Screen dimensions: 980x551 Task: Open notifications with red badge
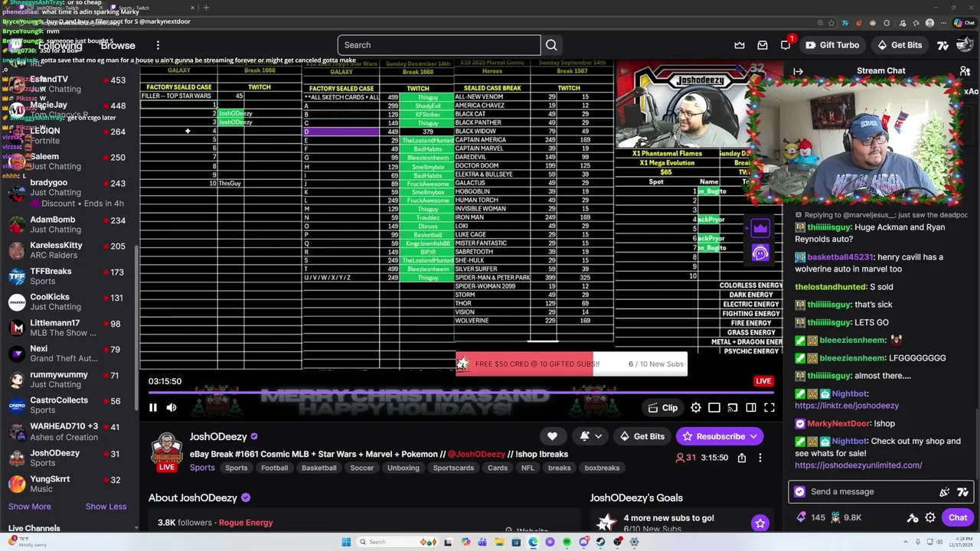click(786, 45)
